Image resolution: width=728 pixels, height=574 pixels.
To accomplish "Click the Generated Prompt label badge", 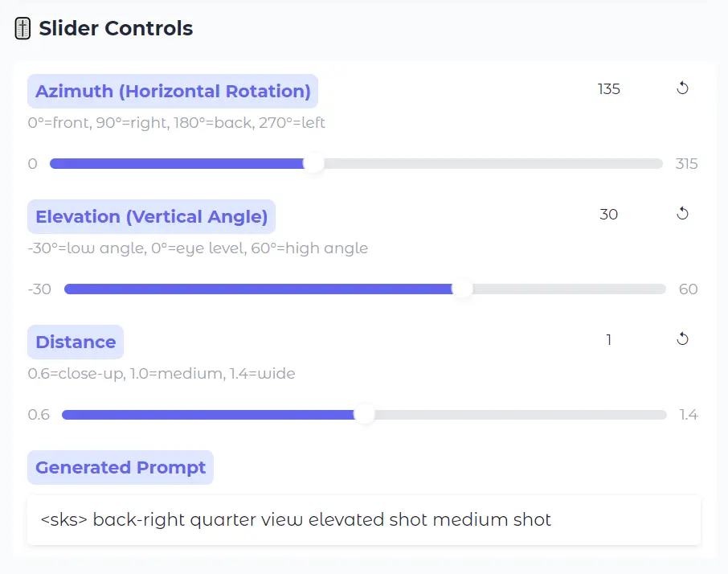I will 120,467.
